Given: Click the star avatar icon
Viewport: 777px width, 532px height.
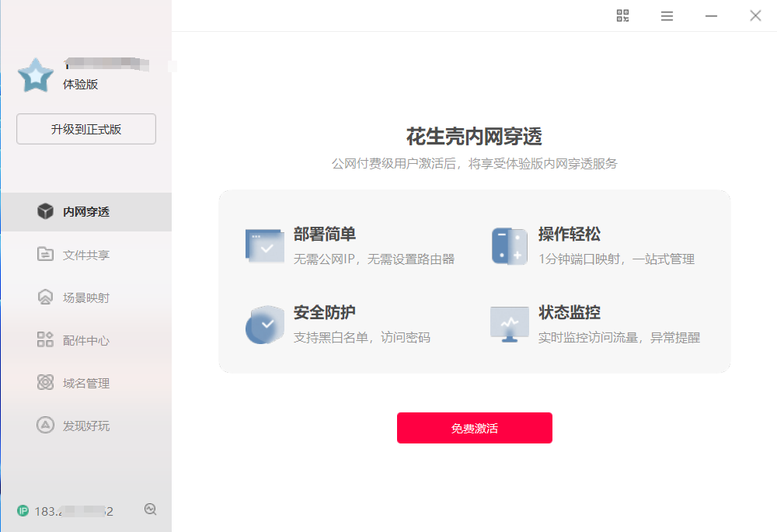Looking at the screenshot, I should click(36, 75).
